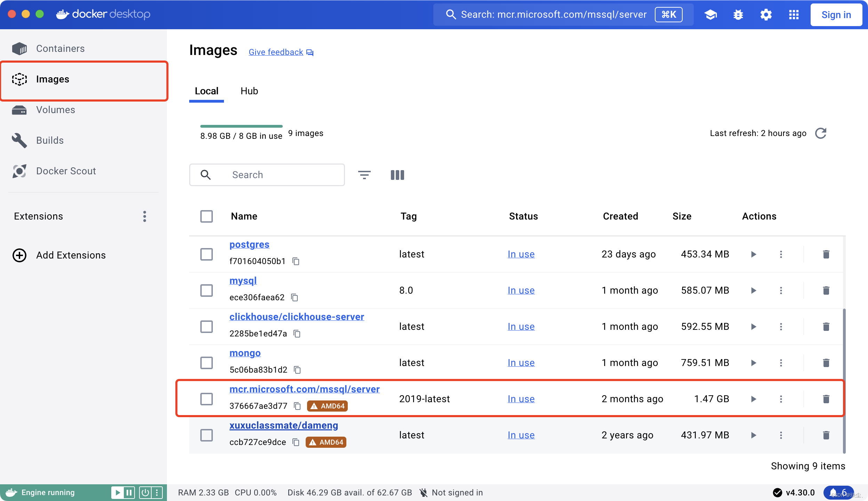Check the postgres image checkbox
The image size is (868, 501).
207,254
